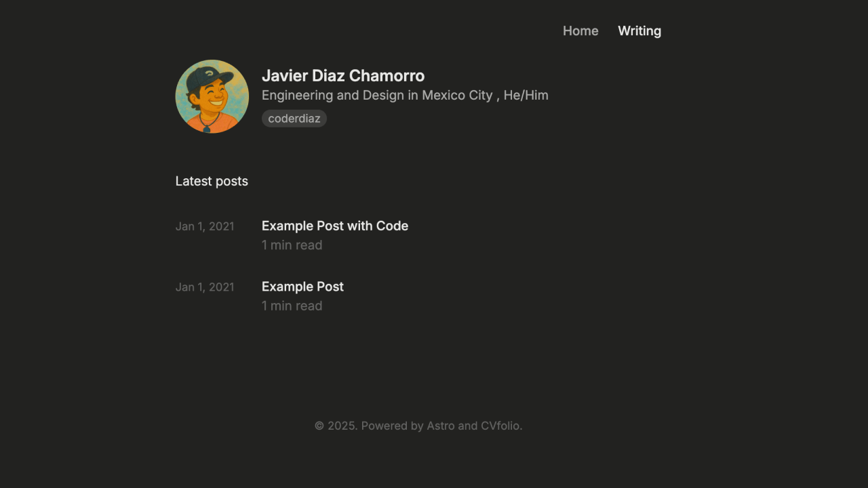The height and width of the screenshot is (488, 868).
Task: Click the date beside the 'Example Post' entry
Action: click(204, 287)
